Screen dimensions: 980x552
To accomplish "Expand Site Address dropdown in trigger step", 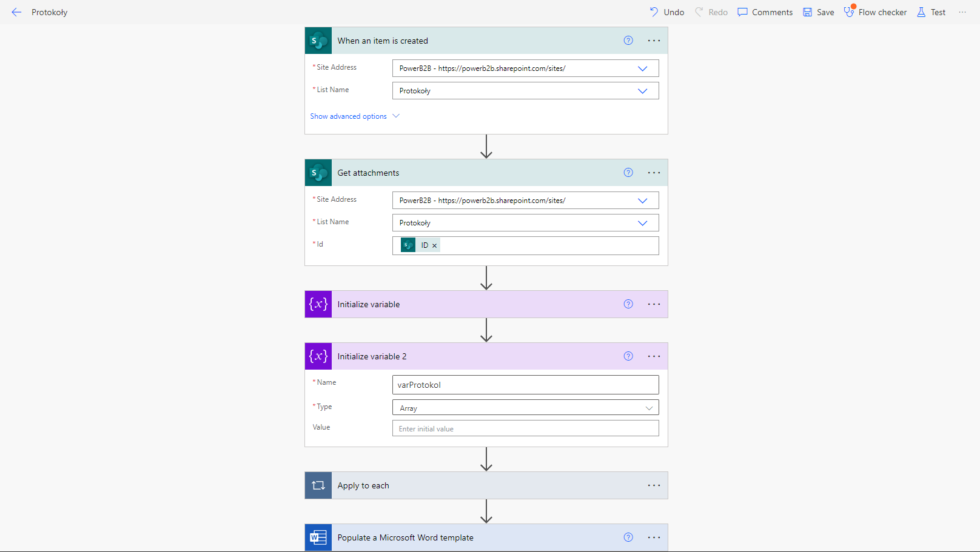I will [x=642, y=68].
